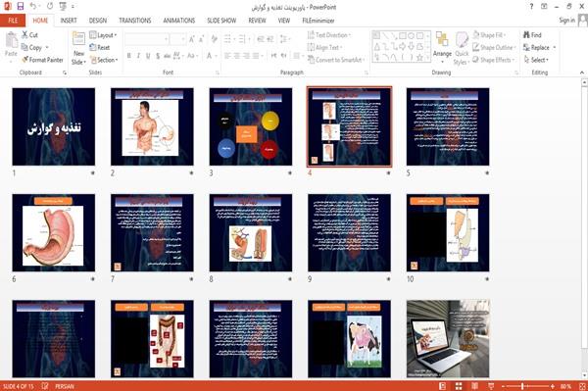Open the shapes gallery
588x391 pixels.
point(401,46)
